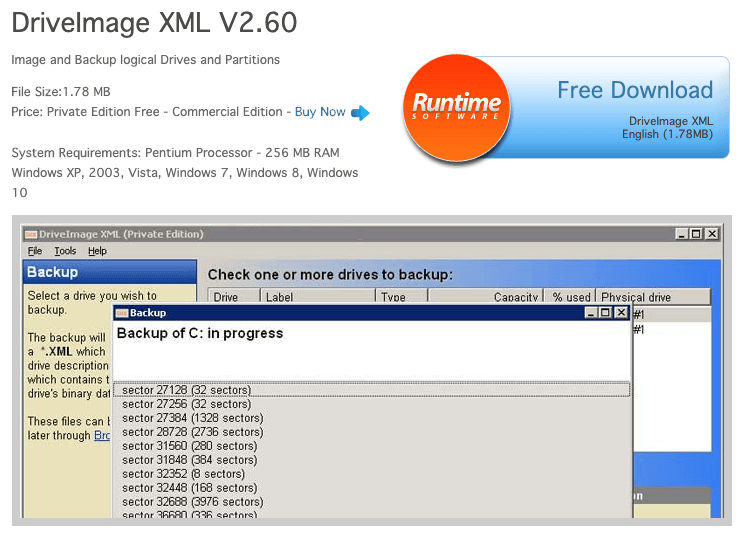Click the Type column header
Screen dimensions: 746x538
pos(402,296)
